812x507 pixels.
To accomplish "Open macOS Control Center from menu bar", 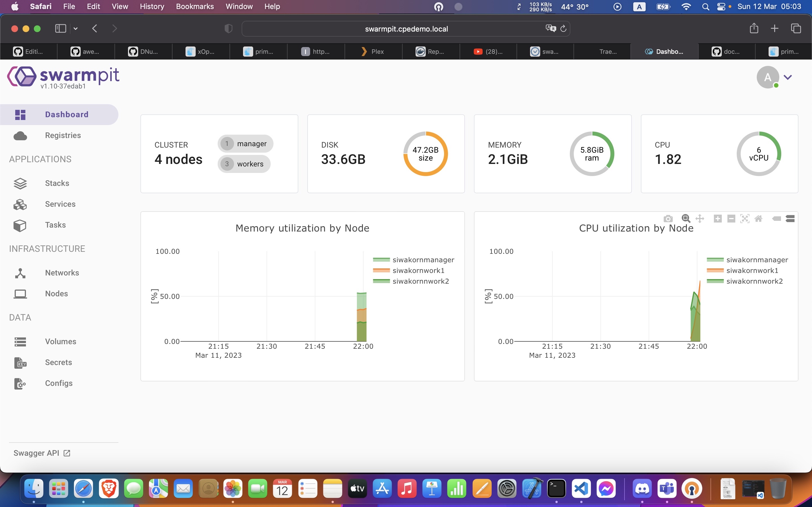I will pos(721,6).
